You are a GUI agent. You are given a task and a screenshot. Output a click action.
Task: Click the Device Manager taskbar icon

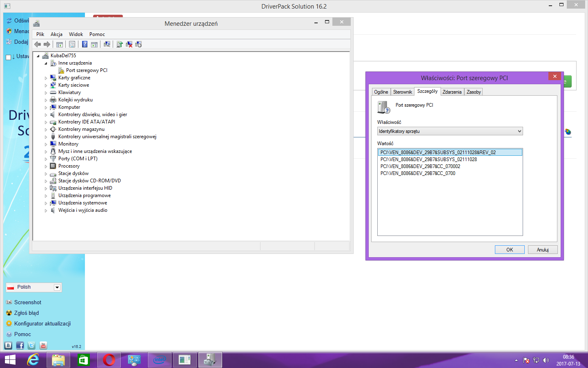pos(210,360)
